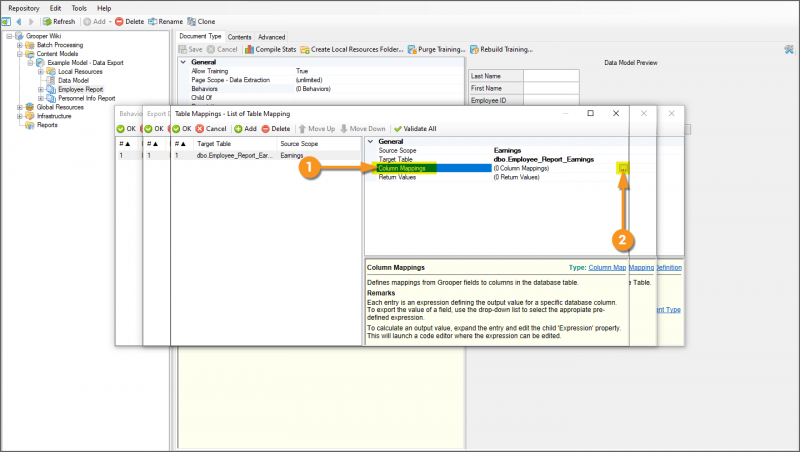The image size is (800, 452).
Task: Click Create Local Resources Folder button
Action: point(352,49)
